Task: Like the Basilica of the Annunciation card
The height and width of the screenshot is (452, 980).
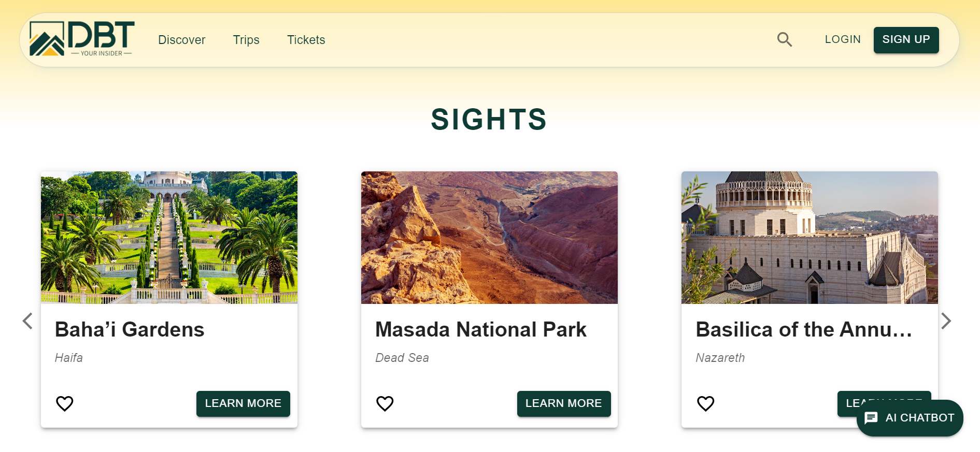Action: (x=705, y=403)
